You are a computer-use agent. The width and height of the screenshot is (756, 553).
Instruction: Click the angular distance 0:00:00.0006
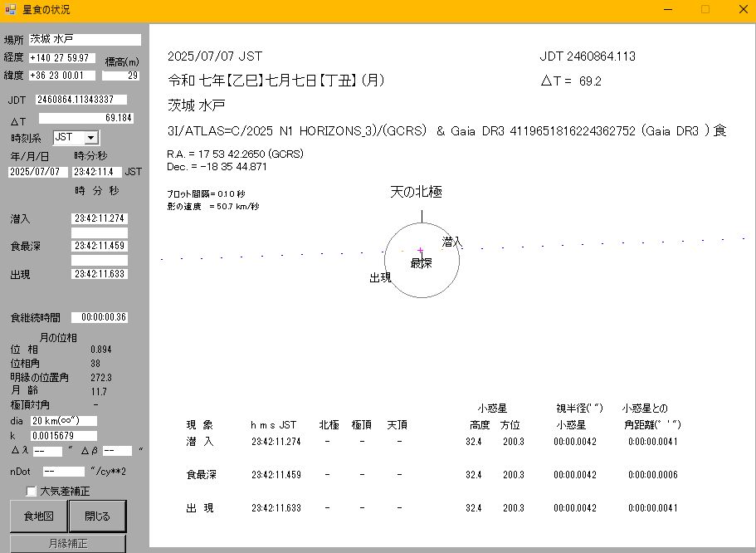point(653,475)
